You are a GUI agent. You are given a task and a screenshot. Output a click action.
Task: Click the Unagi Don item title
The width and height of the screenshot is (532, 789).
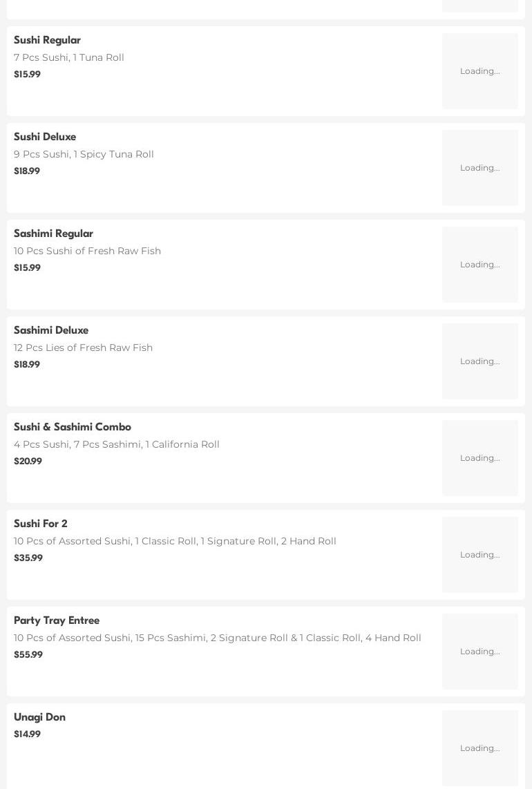tap(39, 717)
